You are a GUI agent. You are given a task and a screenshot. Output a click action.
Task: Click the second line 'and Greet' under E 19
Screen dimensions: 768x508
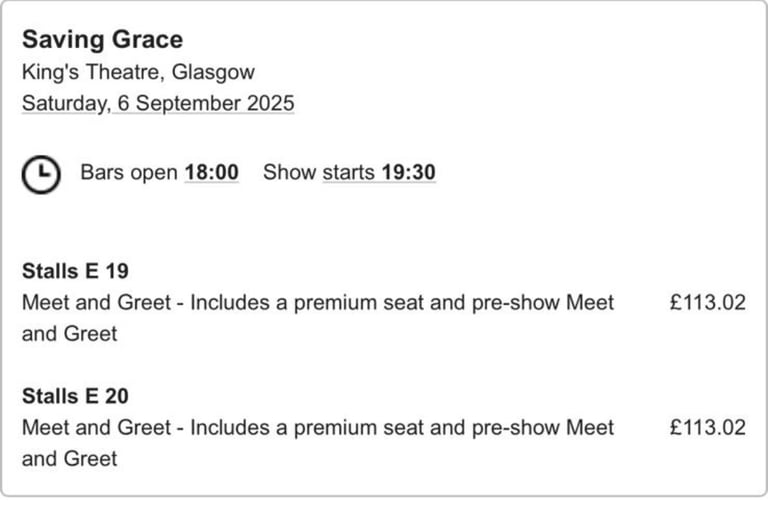point(70,334)
